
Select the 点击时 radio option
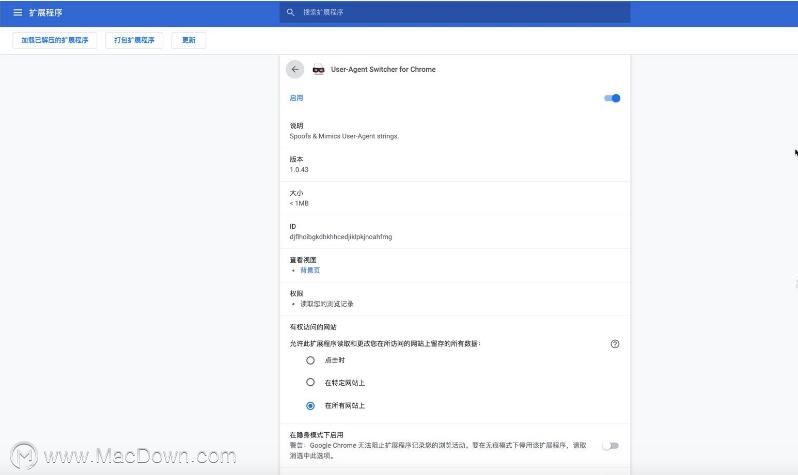point(310,360)
